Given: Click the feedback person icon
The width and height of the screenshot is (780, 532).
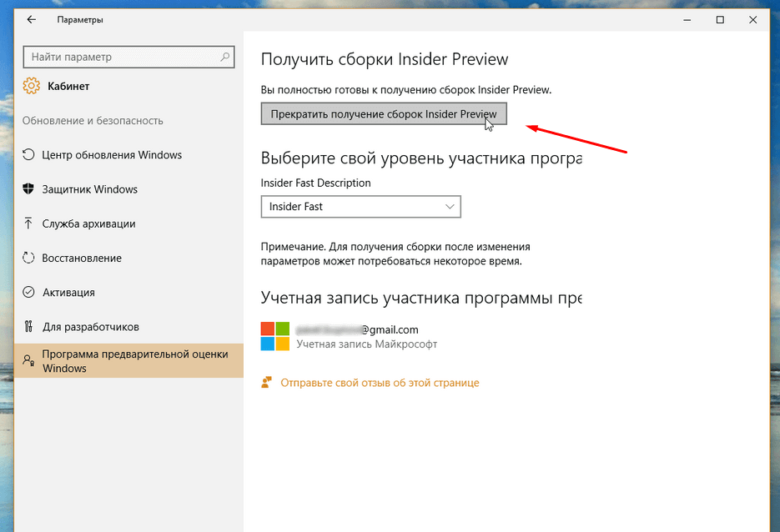Looking at the screenshot, I should [x=267, y=383].
